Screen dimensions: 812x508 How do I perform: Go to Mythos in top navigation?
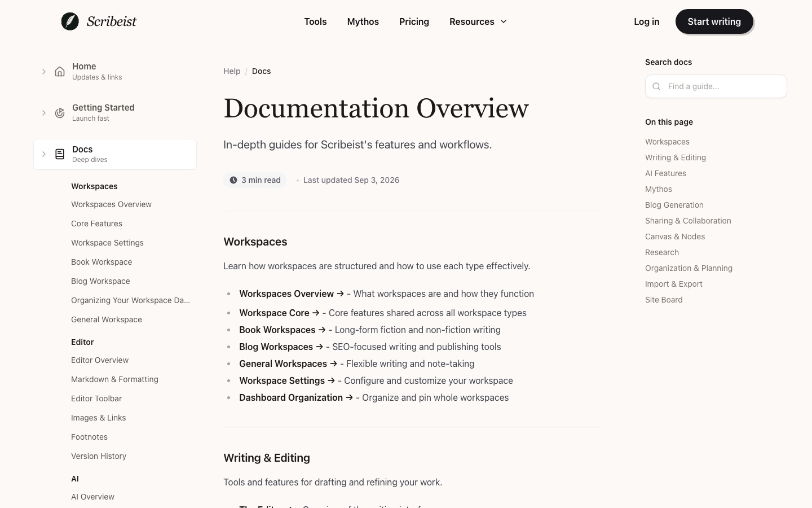(363, 21)
